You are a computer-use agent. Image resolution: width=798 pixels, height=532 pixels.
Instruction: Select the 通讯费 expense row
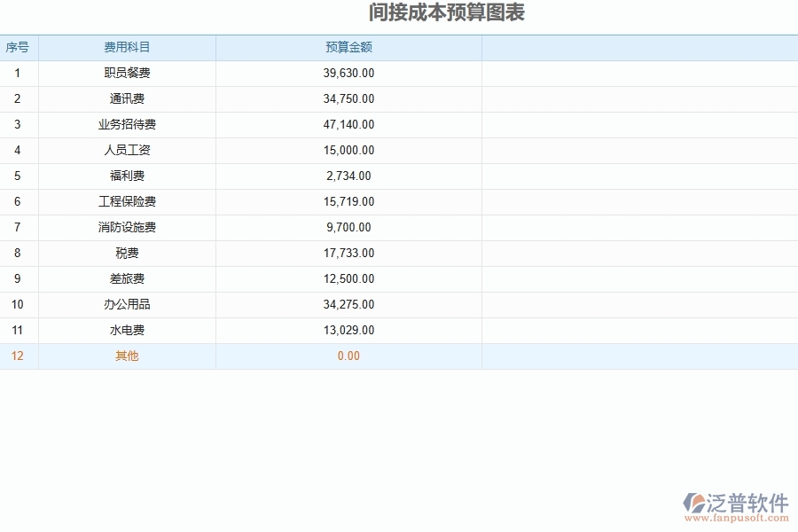click(125, 98)
